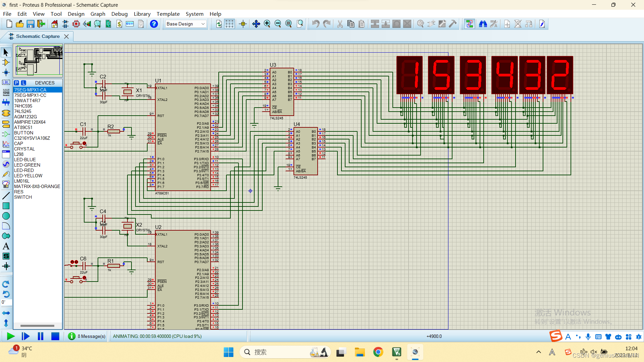Image resolution: width=644 pixels, height=362 pixels.
Task: Select the 2D Line graphics tool
Action: tap(6, 195)
